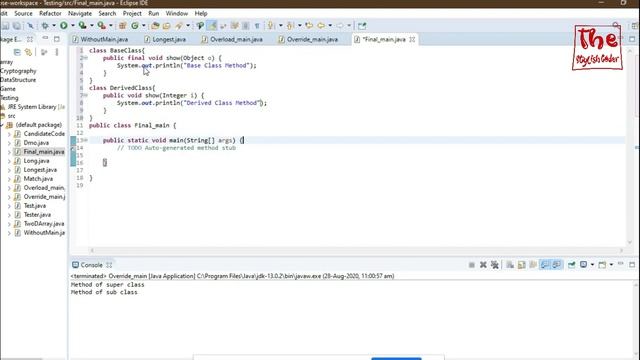Expand Dmo.java tree node
This screenshot has height=360, width=640.
[9, 143]
